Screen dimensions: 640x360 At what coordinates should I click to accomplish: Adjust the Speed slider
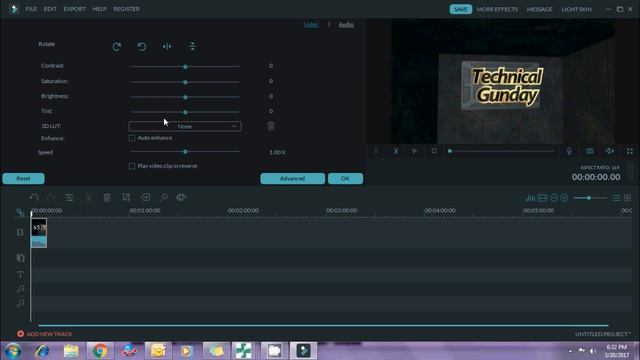click(185, 151)
